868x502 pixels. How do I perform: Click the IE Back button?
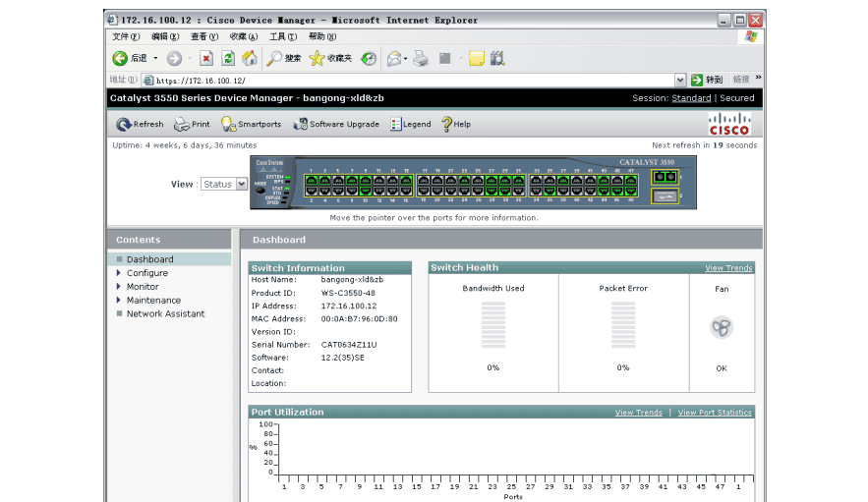pyautogui.click(x=121, y=58)
